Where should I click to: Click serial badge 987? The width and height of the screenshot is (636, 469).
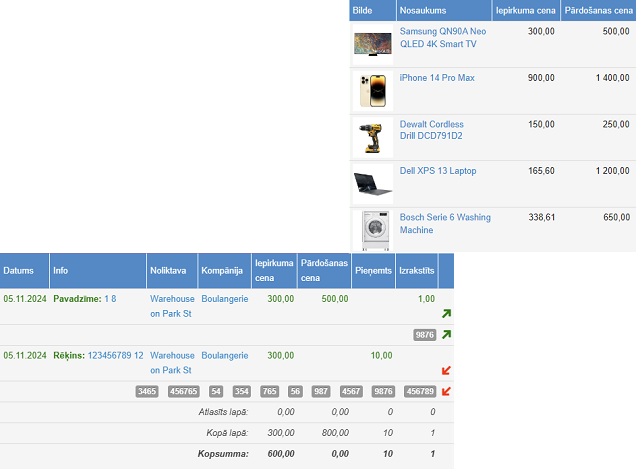[x=321, y=392]
